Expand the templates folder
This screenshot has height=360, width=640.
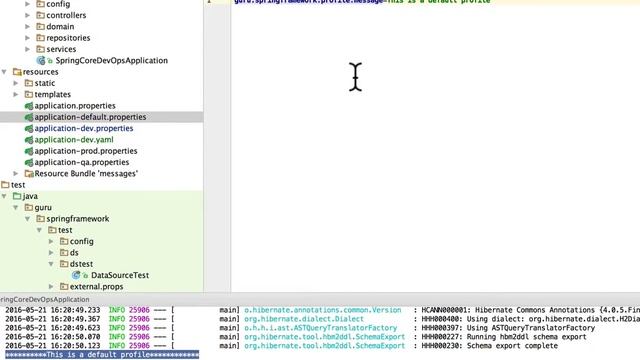pyautogui.click(x=16, y=94)
